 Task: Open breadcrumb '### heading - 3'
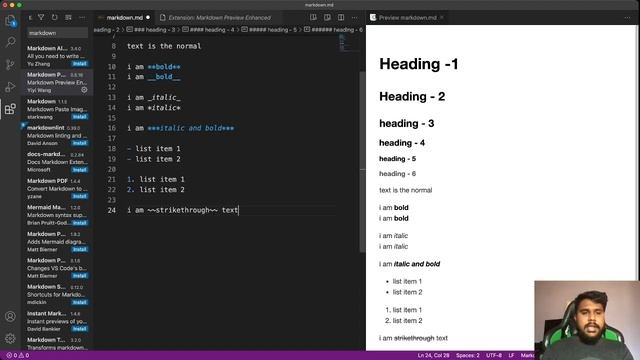(x=151, y=30)
